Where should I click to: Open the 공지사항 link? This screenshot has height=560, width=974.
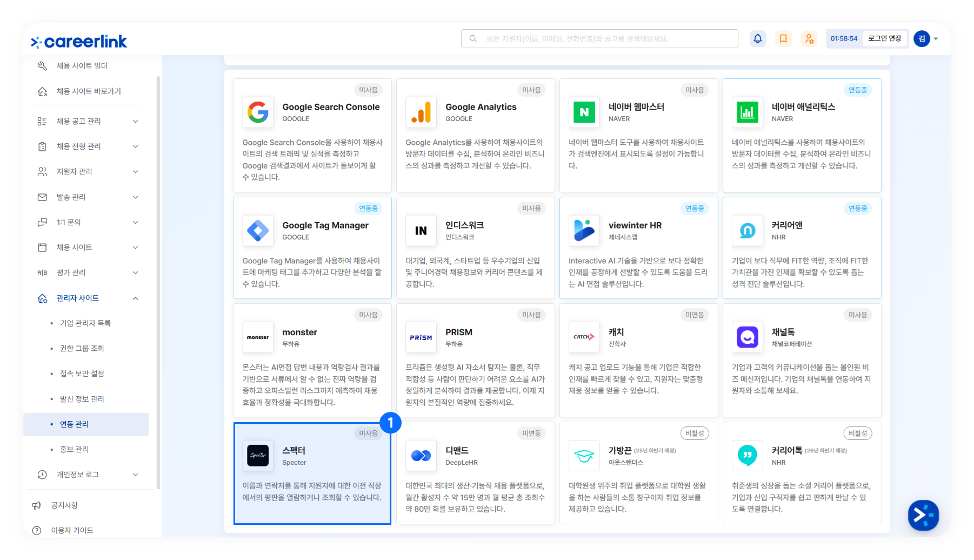pyautogui.click(x=64, y=505)
